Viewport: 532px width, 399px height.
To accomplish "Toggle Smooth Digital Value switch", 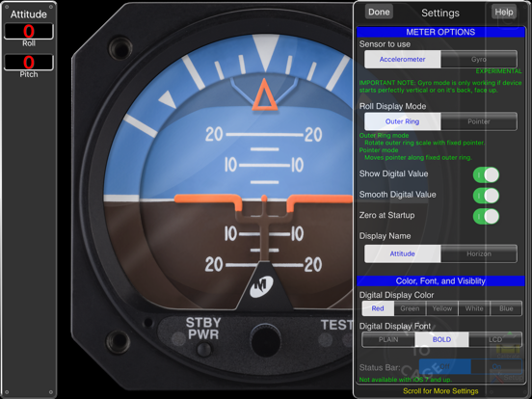I will pyautogui.click(x=486, y=196).
